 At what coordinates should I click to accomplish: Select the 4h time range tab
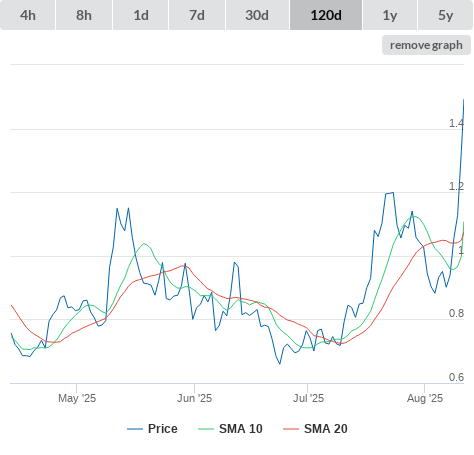point(28,15)
